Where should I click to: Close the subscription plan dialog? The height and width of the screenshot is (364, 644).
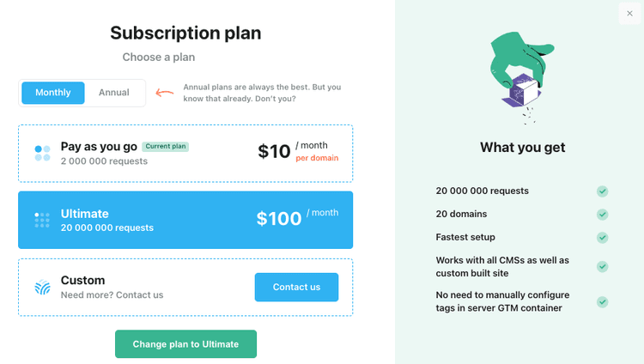point(629,13)
